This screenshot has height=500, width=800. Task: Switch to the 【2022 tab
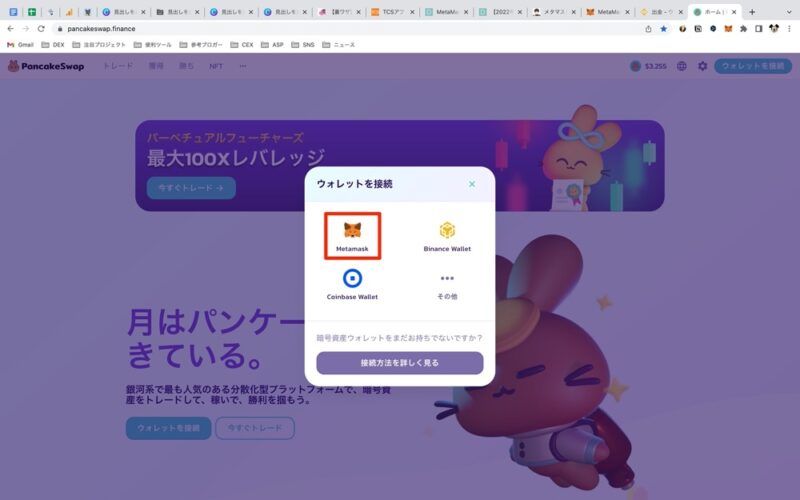pyautogui.click(x=500, y=12)
